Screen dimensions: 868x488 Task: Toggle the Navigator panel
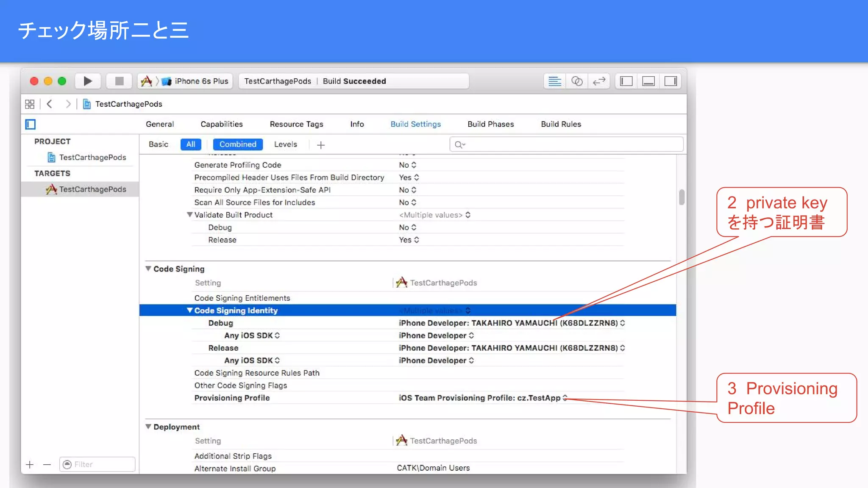[626, 81]
